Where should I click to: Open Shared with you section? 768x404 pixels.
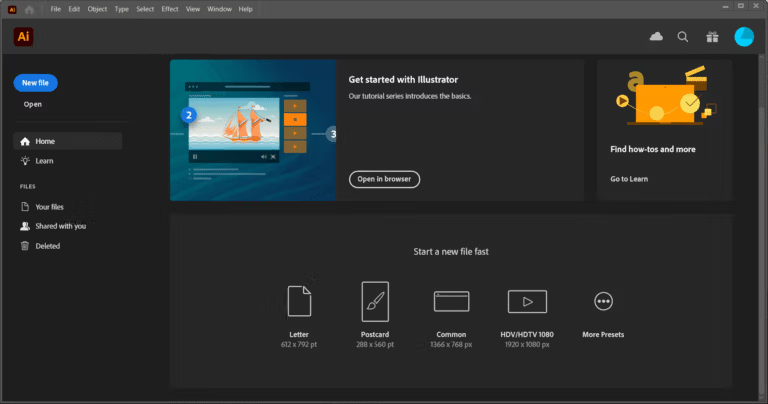point(60,226)
